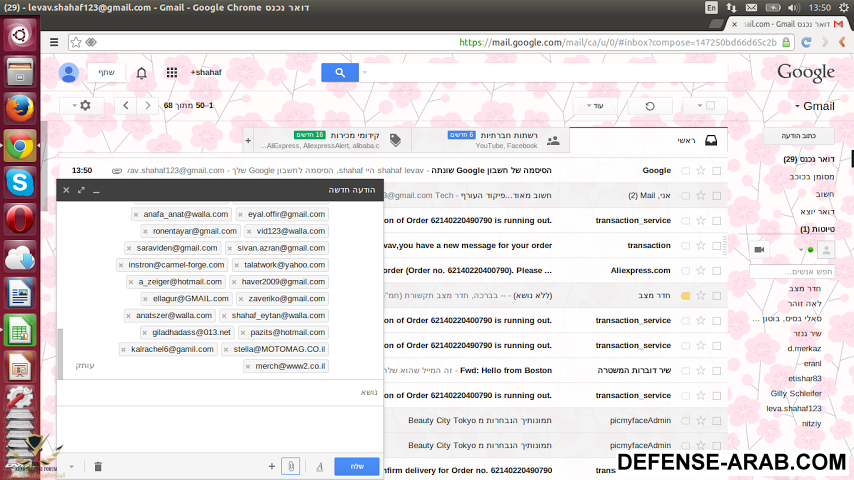Open the notifications bell
Screen dimensions: 854x480
click(142, 73)
